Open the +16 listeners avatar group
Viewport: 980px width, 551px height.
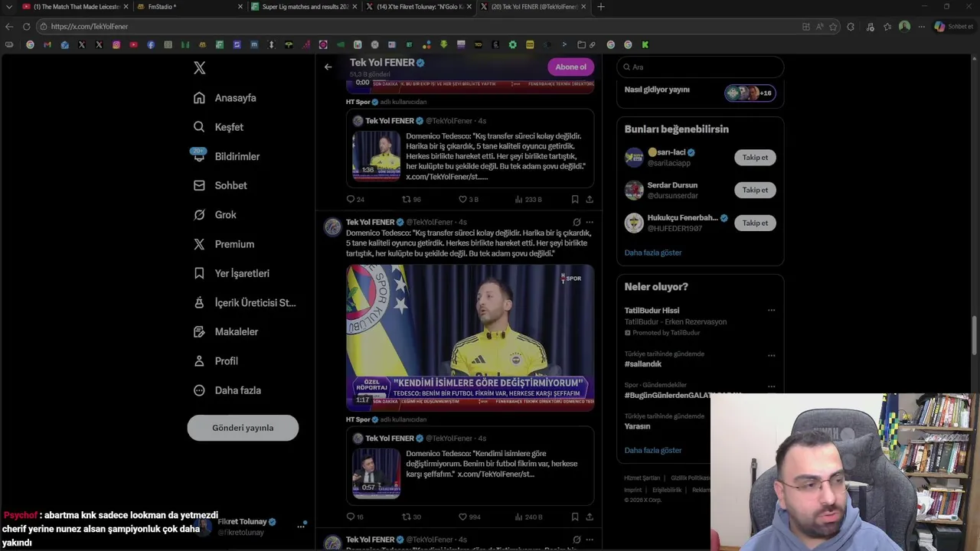click(x=750, y=93)
